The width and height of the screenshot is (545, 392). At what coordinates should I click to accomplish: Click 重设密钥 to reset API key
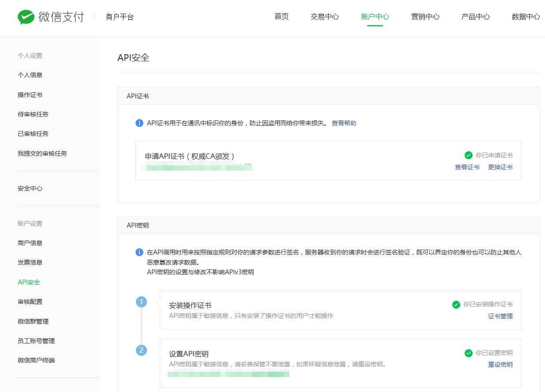(x=500, y=365)
